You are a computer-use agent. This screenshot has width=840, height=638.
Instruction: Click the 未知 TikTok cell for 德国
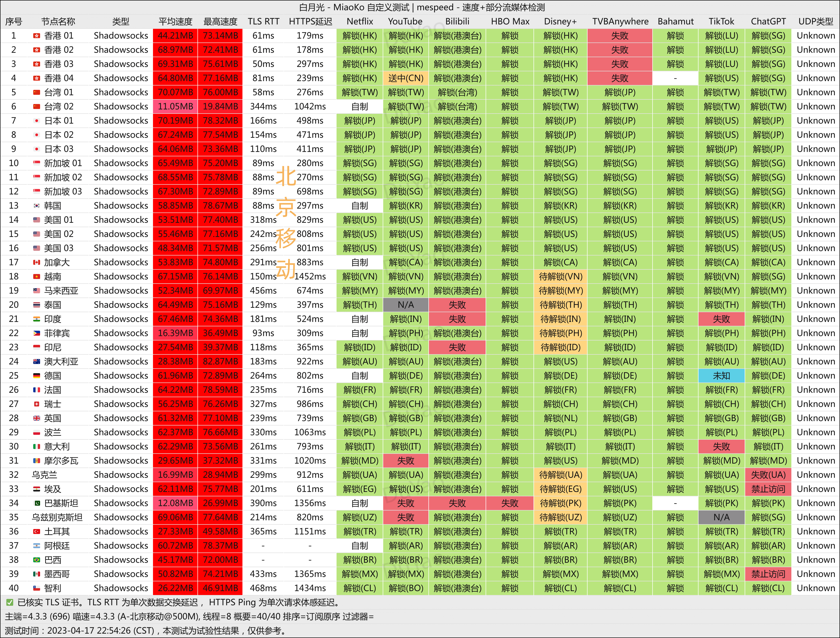[721, 376]
